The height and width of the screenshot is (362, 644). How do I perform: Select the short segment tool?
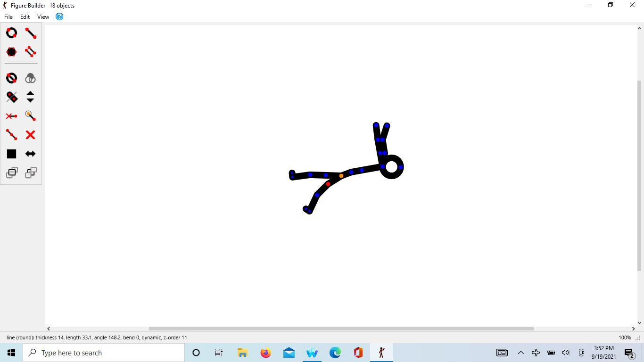click(x=11, y=135)
